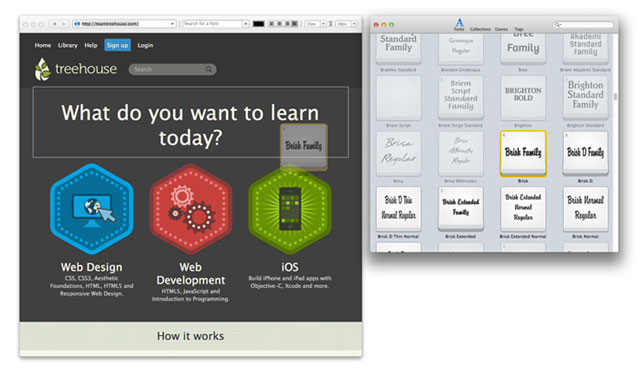Select the Brisk D Family font thumbnail
640x372 pixels.
[585, 153]
